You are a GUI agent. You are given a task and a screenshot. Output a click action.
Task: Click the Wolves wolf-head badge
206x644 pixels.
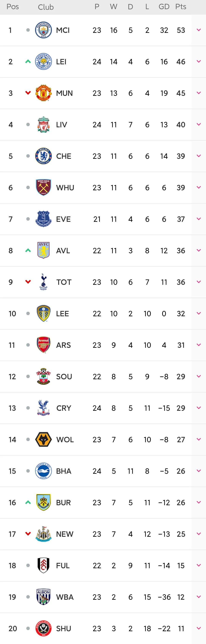[x=43, y=440]
